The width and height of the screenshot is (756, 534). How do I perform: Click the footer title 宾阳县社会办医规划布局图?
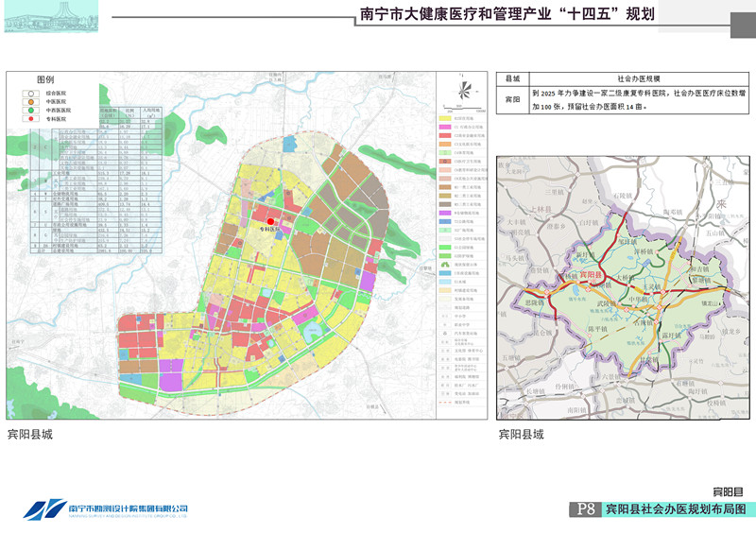[676, 508]
